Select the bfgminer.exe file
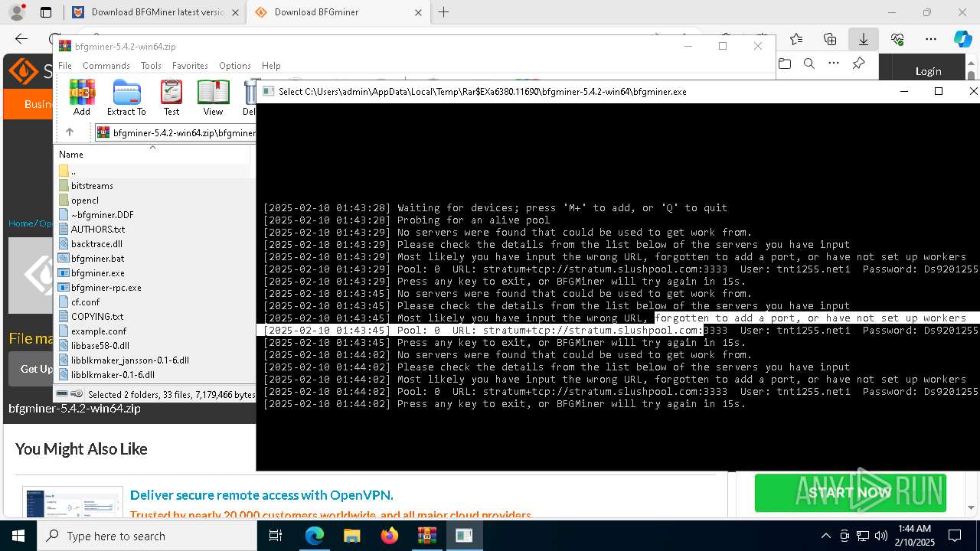The width and height of the screenshot is (980, 551). coord(97,273)
